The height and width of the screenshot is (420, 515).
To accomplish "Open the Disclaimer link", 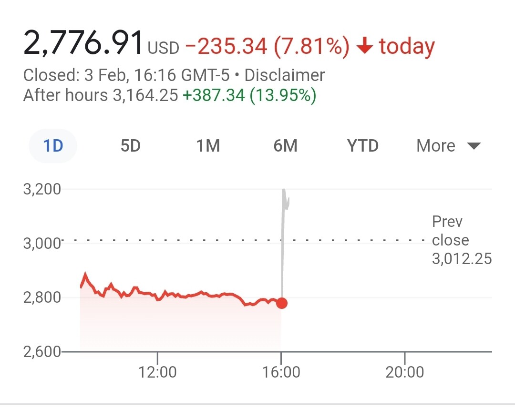I will (x=284, y=75).
